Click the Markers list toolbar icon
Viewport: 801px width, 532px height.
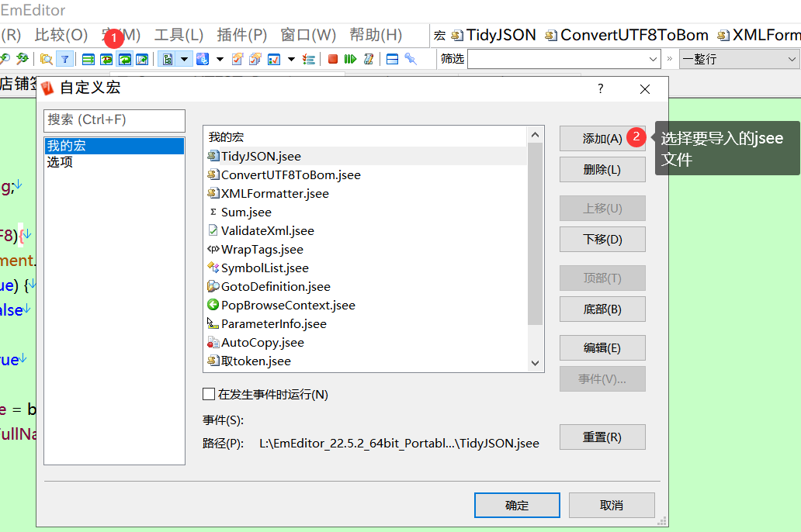pos(309,59)
